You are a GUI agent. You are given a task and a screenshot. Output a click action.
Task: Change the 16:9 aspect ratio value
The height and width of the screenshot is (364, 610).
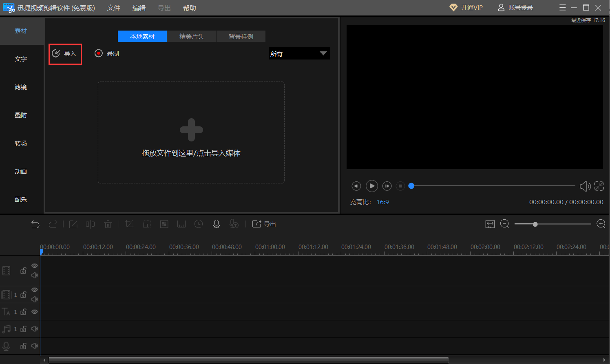click(382, 202)
